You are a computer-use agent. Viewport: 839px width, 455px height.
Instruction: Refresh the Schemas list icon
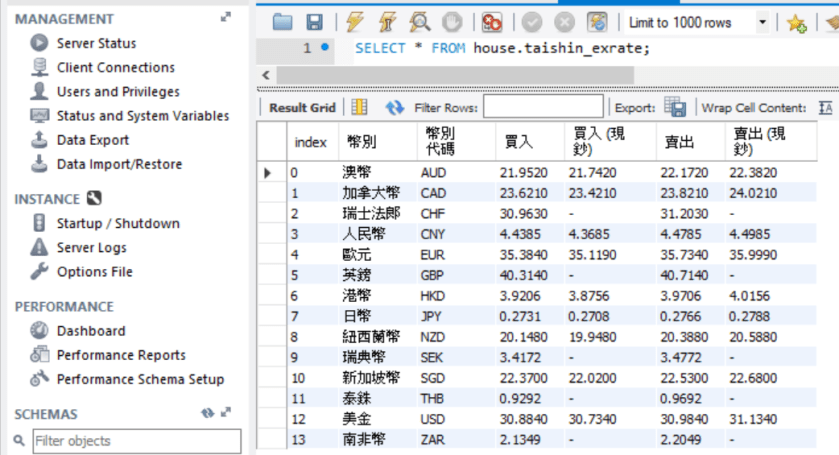[x=208, y=413]
